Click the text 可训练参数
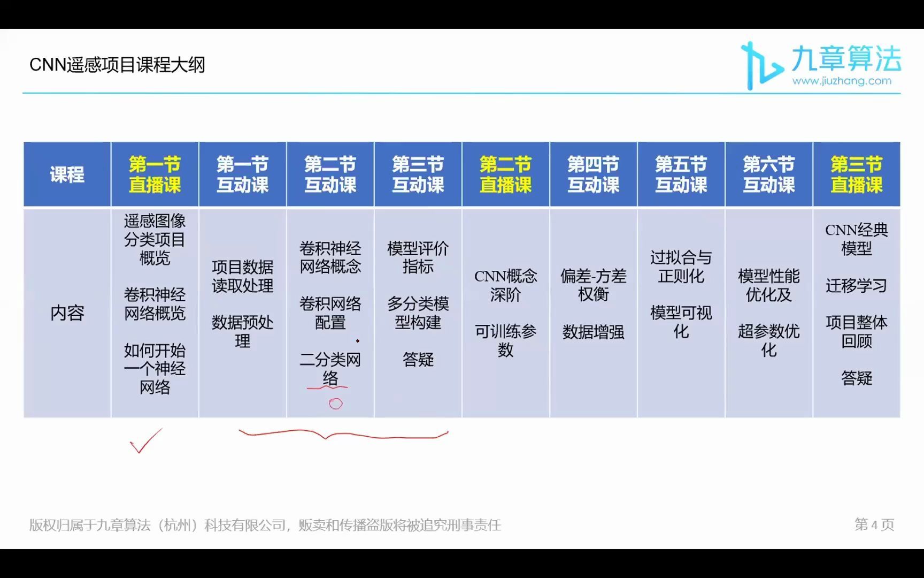Screen dimensions: 924x578 click(505, 341)
